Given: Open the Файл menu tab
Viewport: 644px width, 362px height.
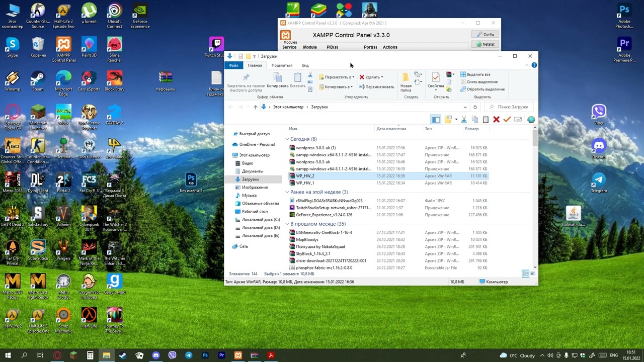Looking at the screenshot, I should coord(233,65).
